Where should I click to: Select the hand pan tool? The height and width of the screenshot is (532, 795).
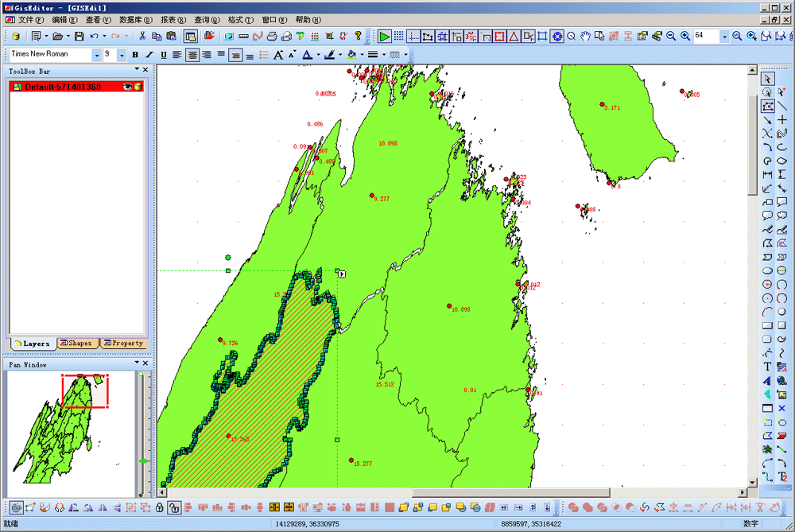pyautogui.click(x=585, y=37)
